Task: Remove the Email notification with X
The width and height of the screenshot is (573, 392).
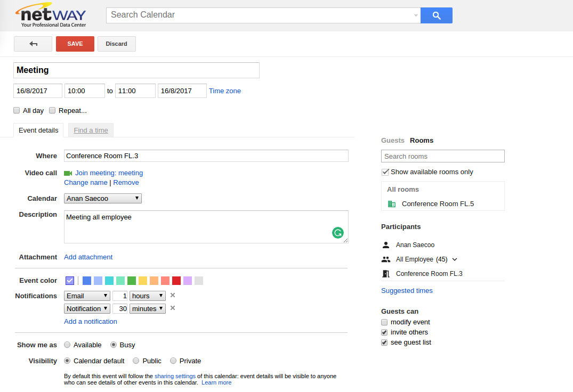Action: [x=173, y=296]
